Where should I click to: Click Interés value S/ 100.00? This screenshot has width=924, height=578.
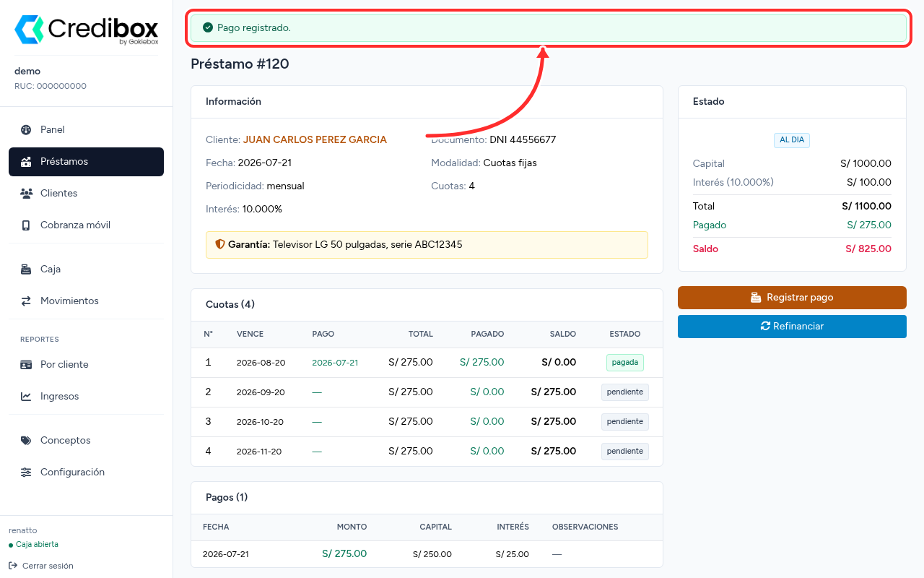pyautogui.click(x=869, y=183)
